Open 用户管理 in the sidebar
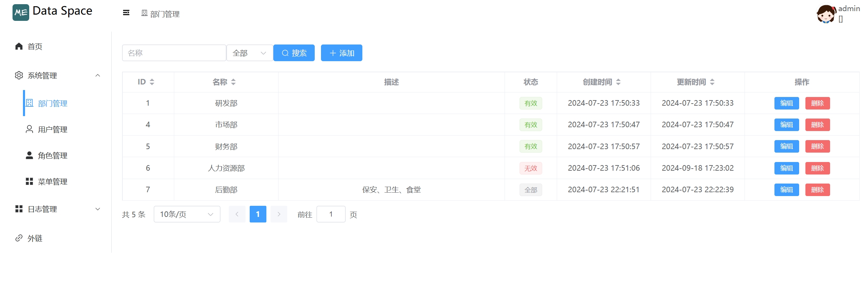 coord(52,130)
